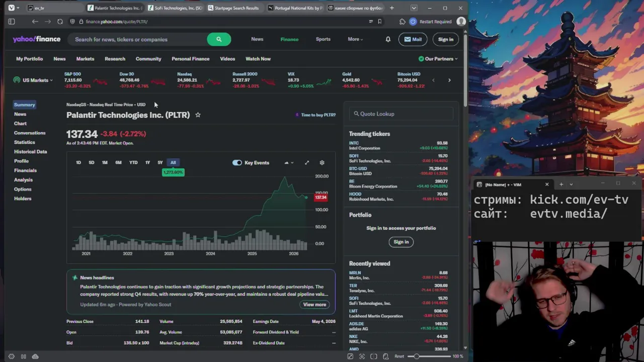Select the 1Y chart range
The height and width of the screenshot is (362, 644).
(147, 162)
